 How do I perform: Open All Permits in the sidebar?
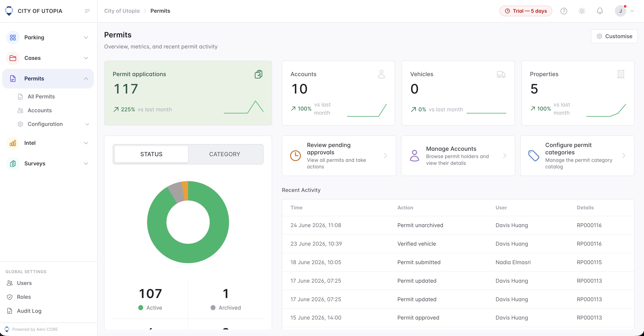(41, 97)
